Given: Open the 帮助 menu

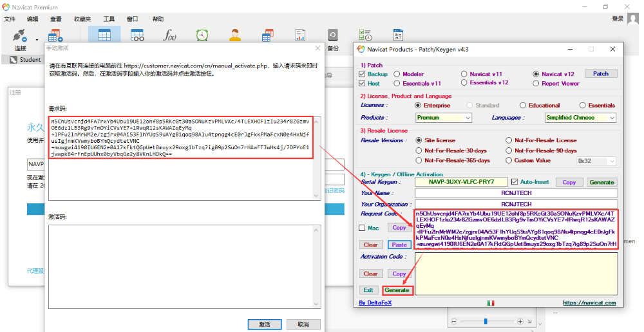Looking at the screenshot, I should point(158,19).
